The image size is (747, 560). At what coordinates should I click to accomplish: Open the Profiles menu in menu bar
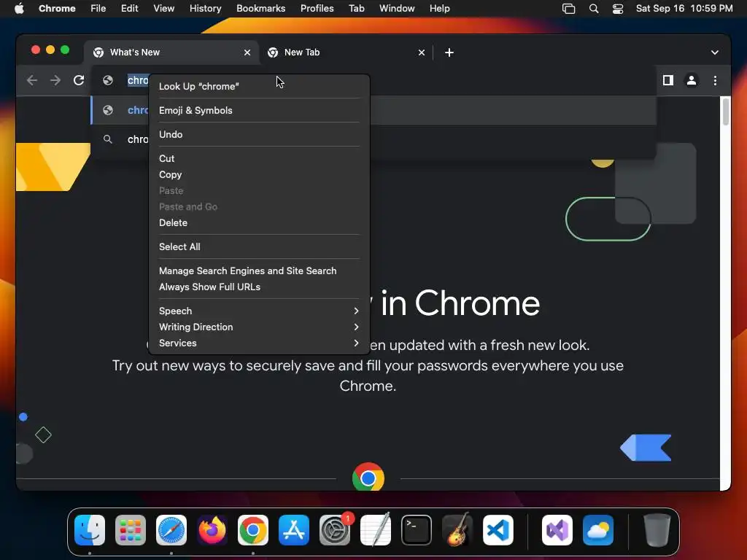[x=317, y=9]
